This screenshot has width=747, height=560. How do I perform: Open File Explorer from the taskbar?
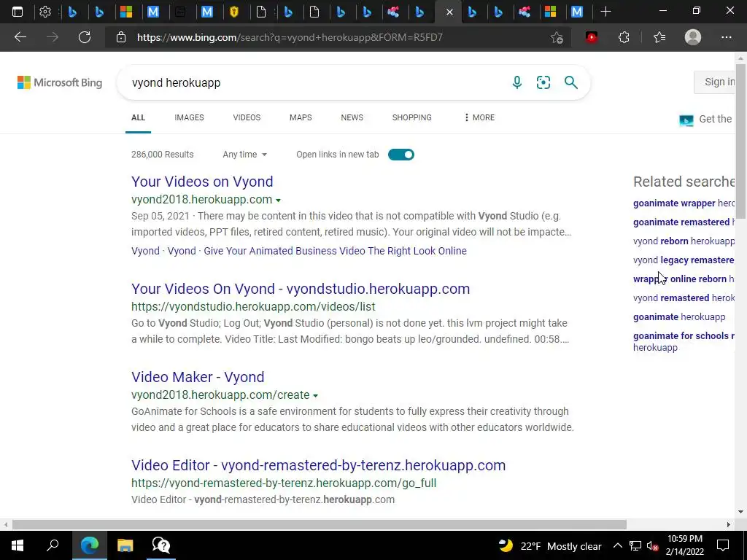[125, 545]
